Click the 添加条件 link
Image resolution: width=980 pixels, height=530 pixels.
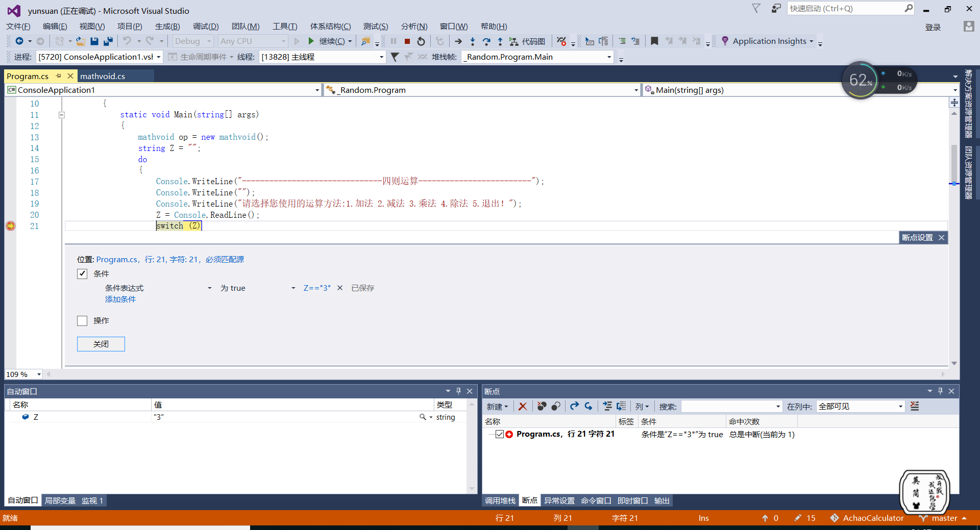click(x=120, y=299)
